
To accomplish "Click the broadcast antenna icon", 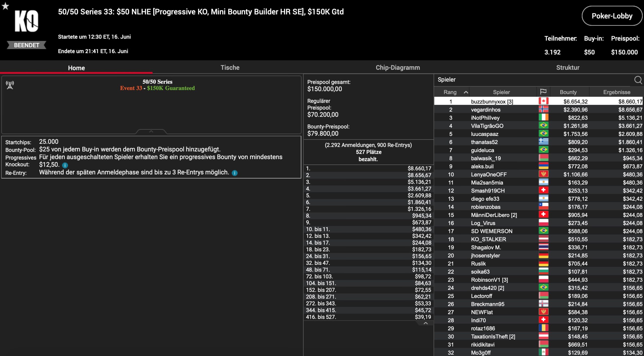I will pos(10,85).
